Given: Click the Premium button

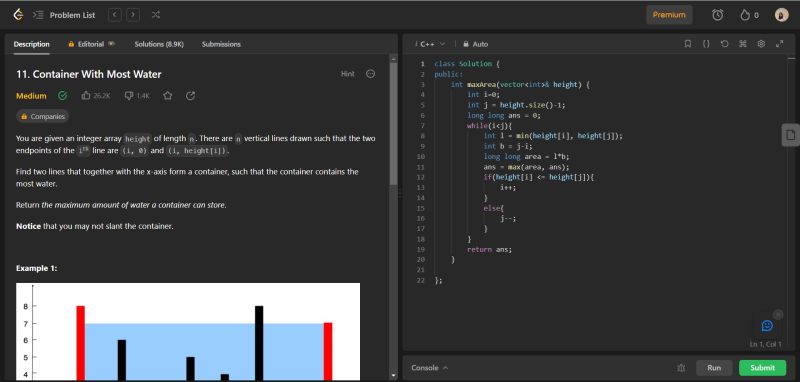Looking at the screenshot, I should click(x=669, y=15).
